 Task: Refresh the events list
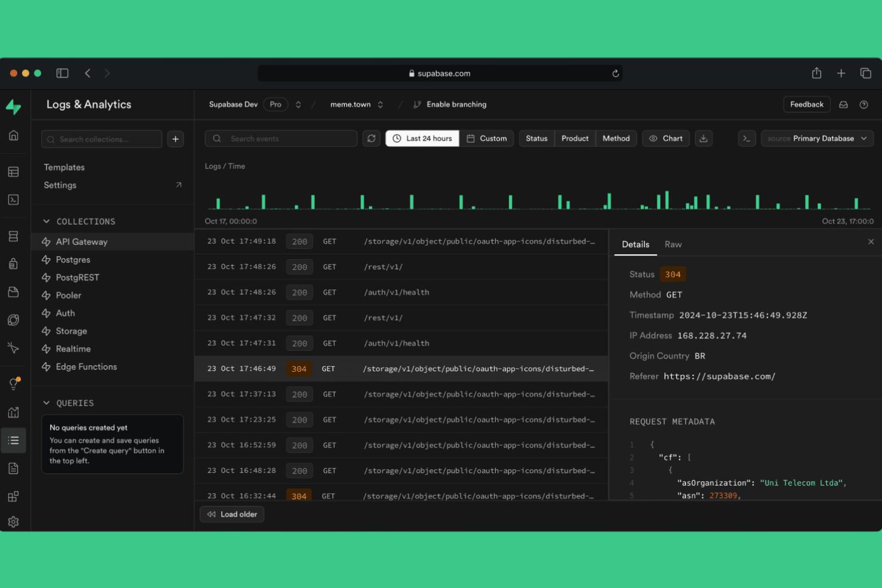[x=371, y=138]
